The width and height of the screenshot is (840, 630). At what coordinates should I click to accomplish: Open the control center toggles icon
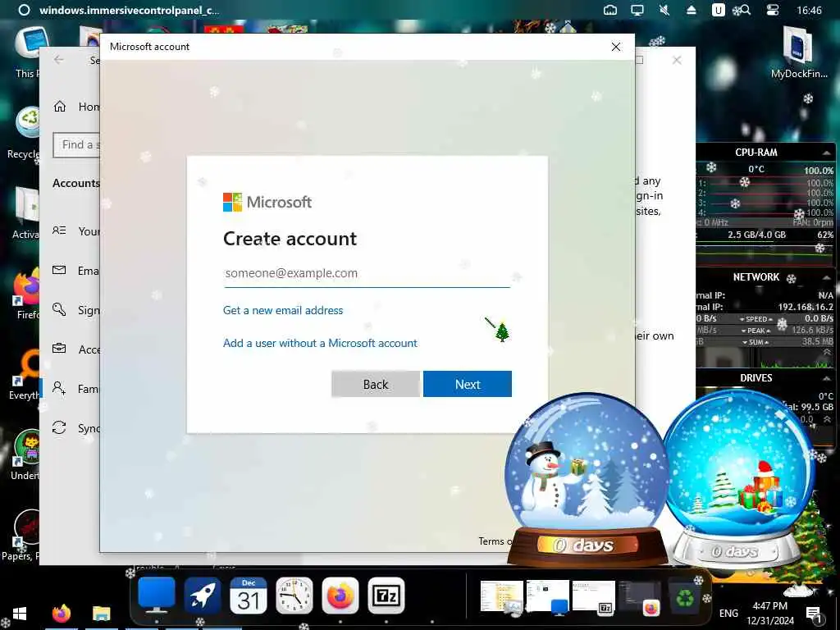click(x=773, y=10)
